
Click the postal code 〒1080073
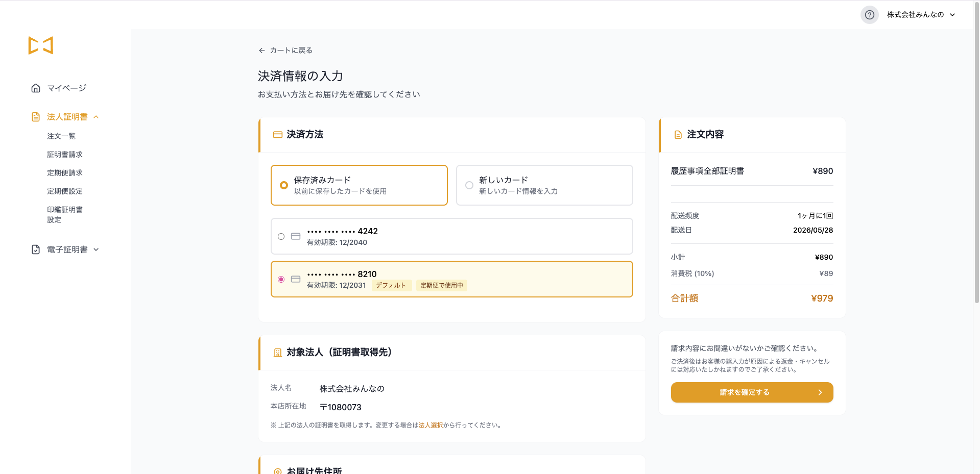(x=341, y=407)
